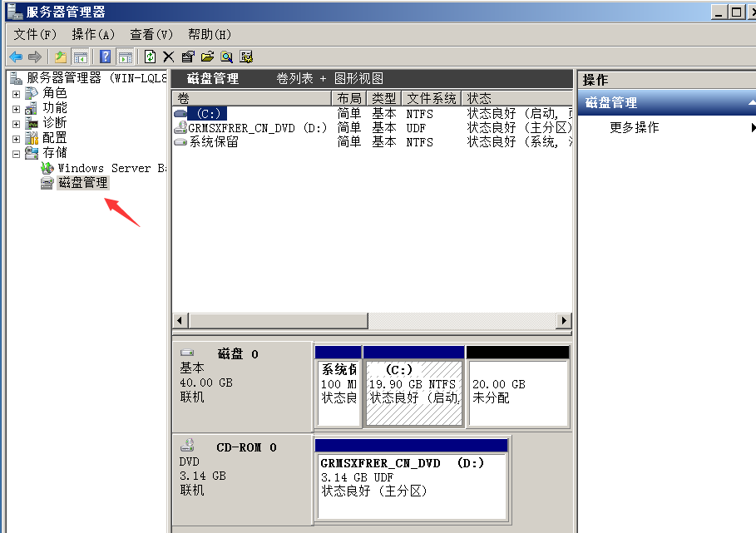Click the 状态 column header
756x533 pixels.
[517, 98]
